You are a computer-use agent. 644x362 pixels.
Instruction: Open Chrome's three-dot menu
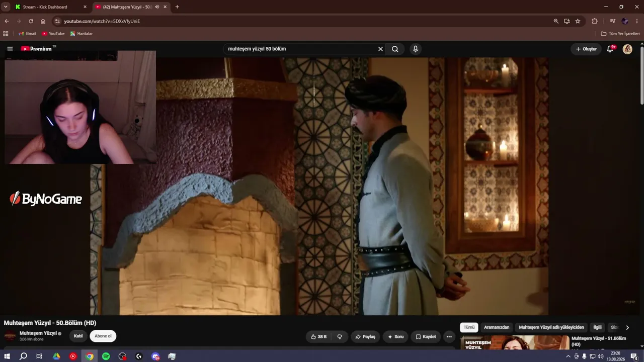[637, 21]
